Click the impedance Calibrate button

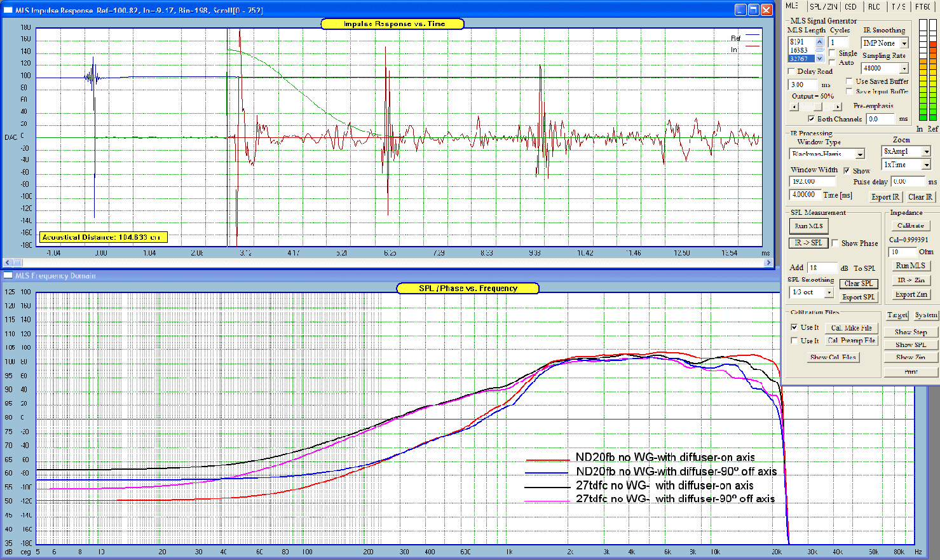pos(911,226)
